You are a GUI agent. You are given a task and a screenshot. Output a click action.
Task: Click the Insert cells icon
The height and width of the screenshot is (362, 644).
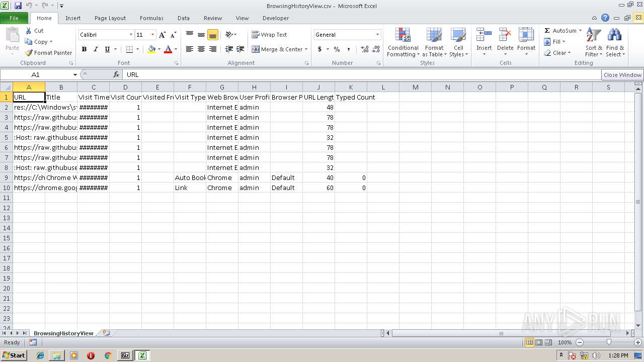(484, 35)
